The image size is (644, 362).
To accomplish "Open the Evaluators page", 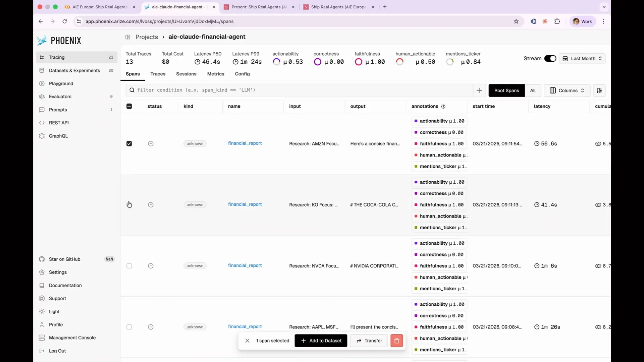I will tap(76, 97).
